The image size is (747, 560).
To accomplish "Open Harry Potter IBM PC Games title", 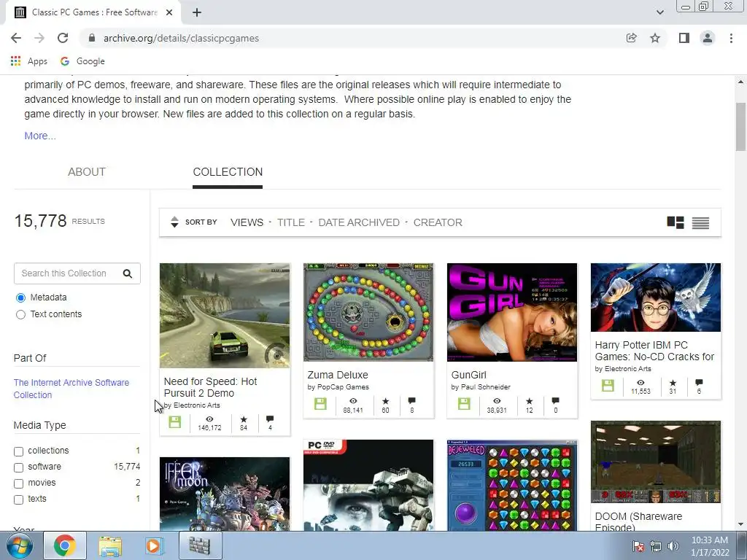I will tap(654, 351).
